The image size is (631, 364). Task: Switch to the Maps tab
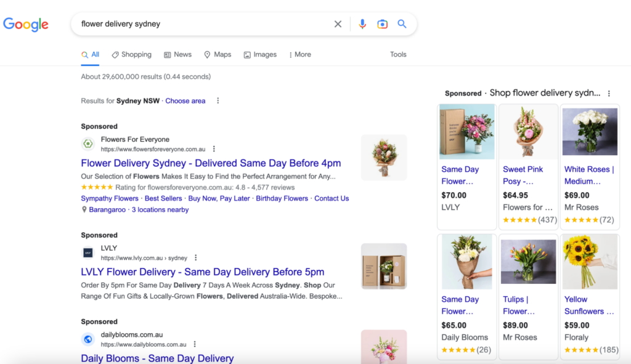218,55
